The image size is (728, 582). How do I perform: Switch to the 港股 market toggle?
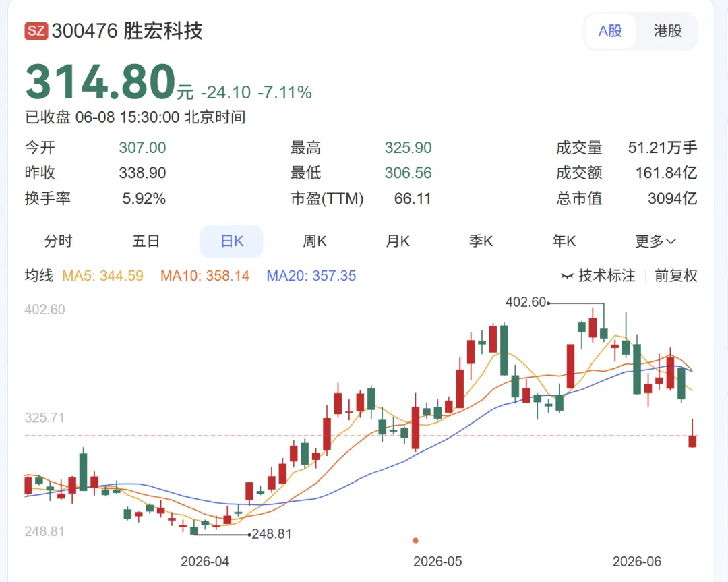pos(667,31)
